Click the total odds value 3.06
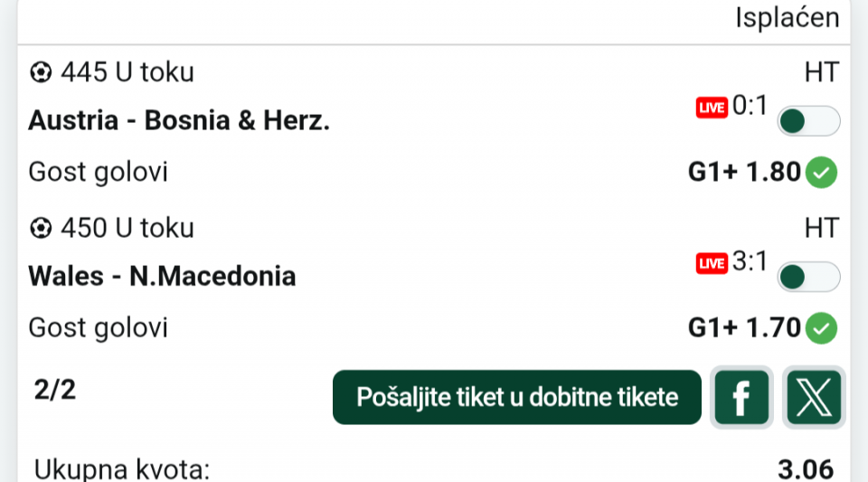Screen dimensions: 868x482 (x=806, y=469)
